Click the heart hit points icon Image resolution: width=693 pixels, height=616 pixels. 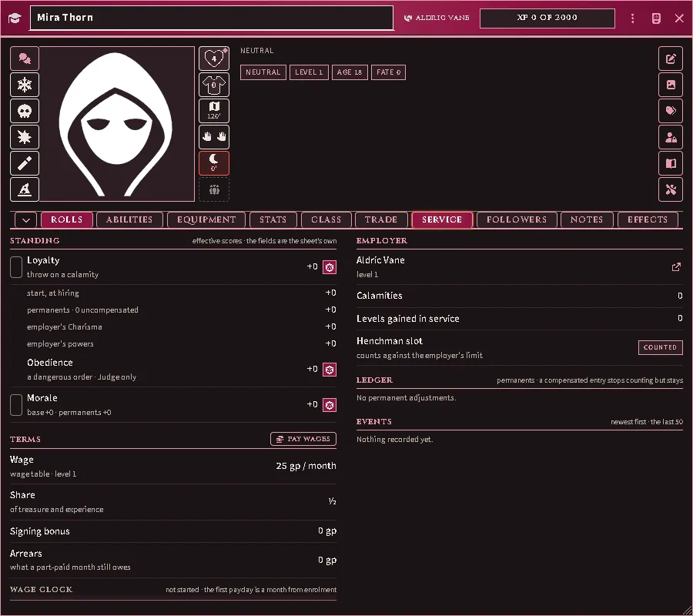(x=214, y=59)
